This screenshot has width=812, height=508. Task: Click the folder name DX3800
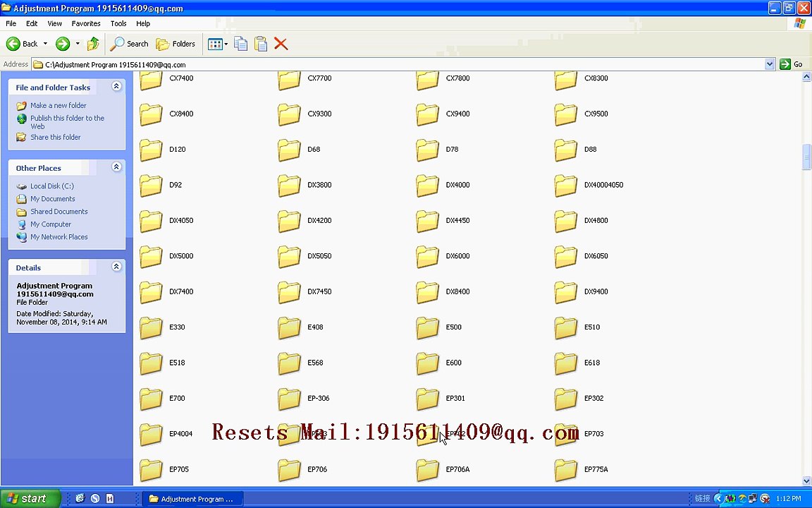(x=319, y=185)
